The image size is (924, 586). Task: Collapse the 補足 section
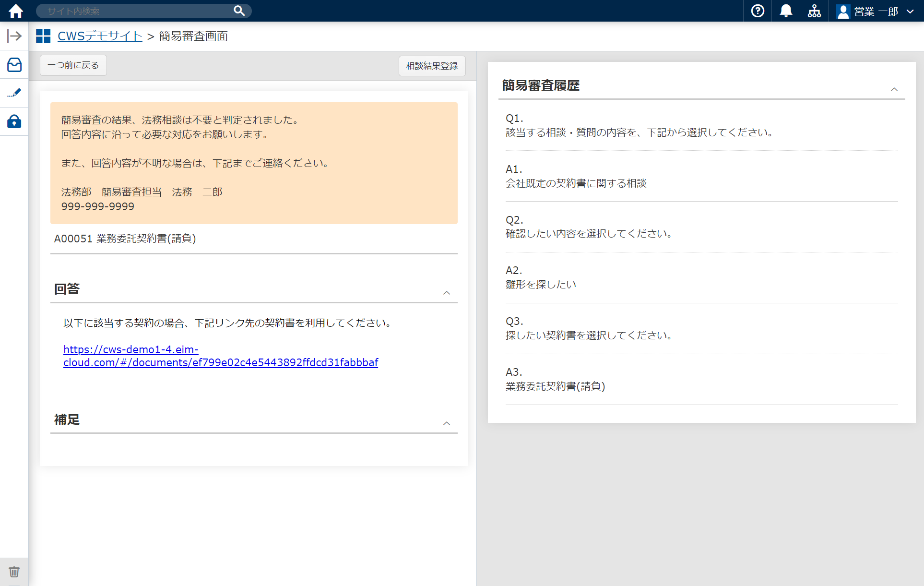(x=447, y=423)
